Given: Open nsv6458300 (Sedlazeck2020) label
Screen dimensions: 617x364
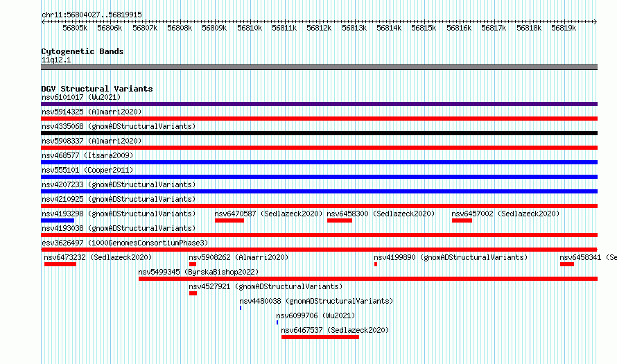Looking at the screenshot, I should (x=381, y=214).
